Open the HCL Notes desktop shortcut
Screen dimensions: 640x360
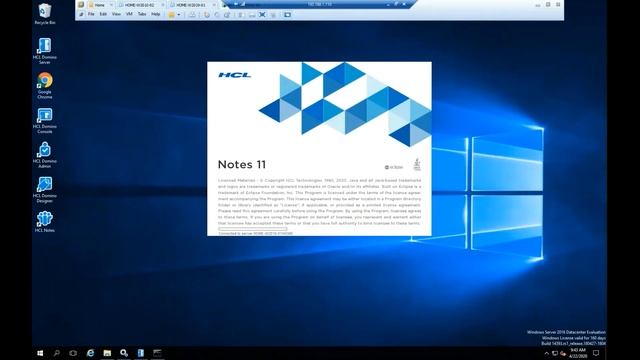(44, 221)
